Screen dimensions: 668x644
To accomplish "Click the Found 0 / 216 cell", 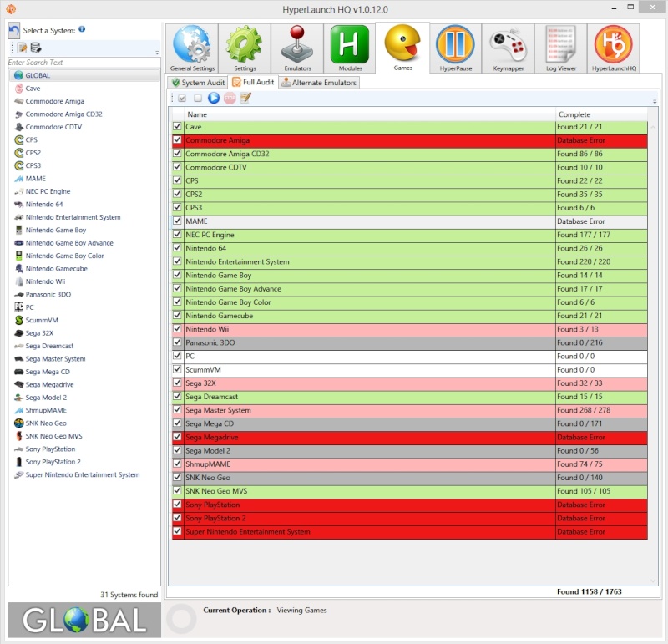I will 601,342.
